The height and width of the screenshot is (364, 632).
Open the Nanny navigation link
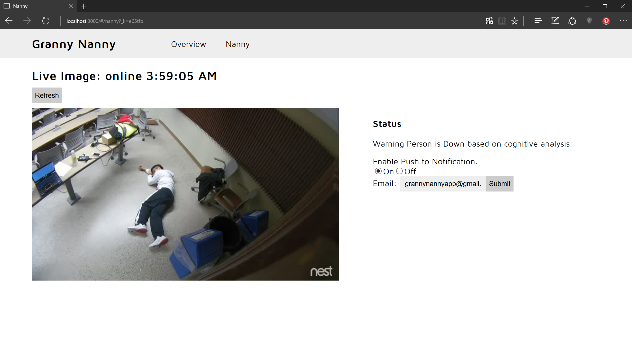point(237,44)
